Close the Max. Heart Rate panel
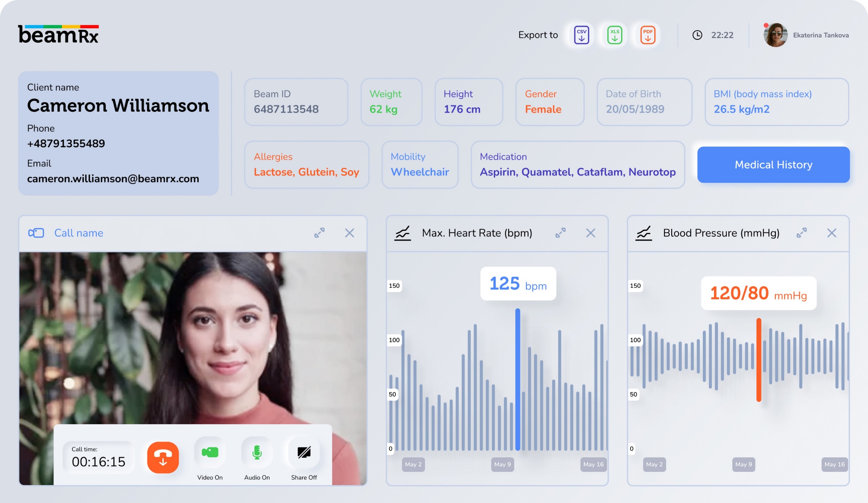This screenshot has height=503, width=868. (x=590, y=233)
